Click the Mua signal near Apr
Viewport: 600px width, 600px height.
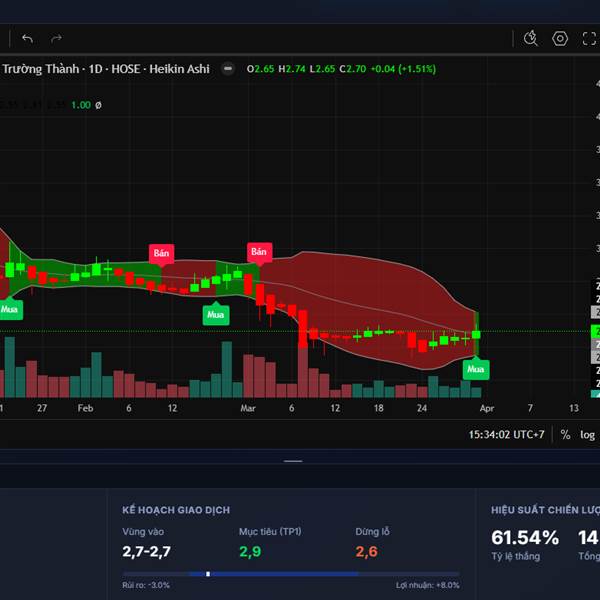(x=476, y=368)
